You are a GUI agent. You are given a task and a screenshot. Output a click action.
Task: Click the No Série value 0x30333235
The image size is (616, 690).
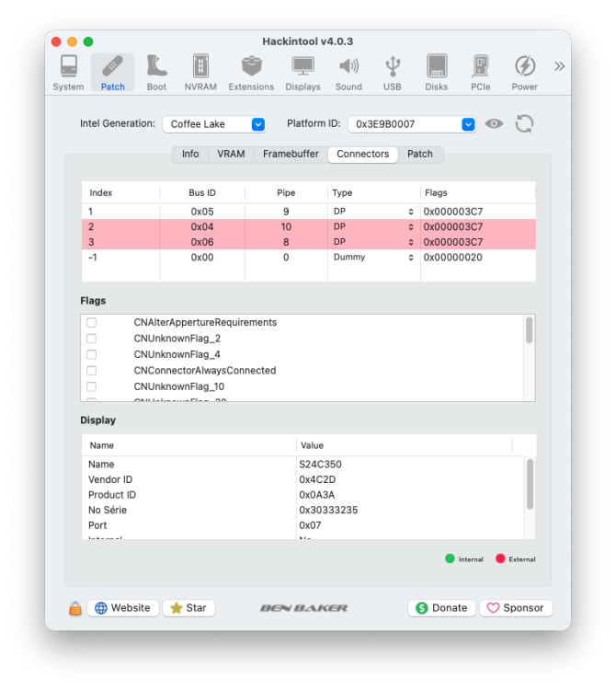click(328, 510)
